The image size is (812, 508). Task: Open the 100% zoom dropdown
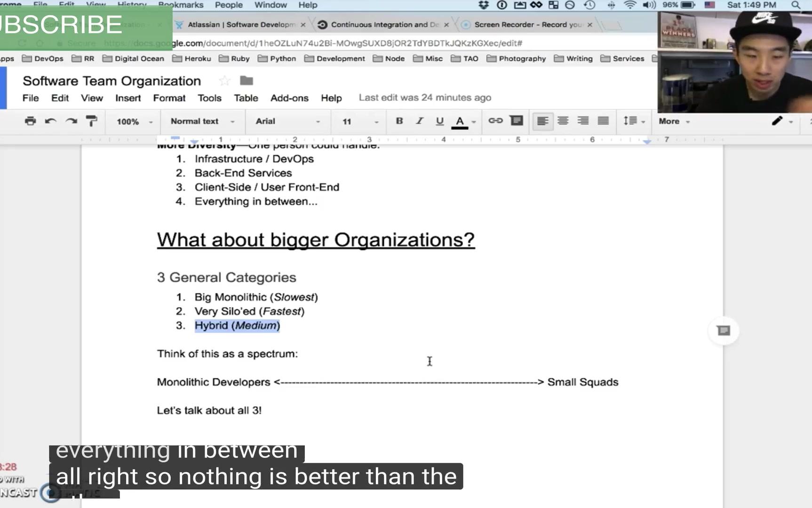click(135, 121)
